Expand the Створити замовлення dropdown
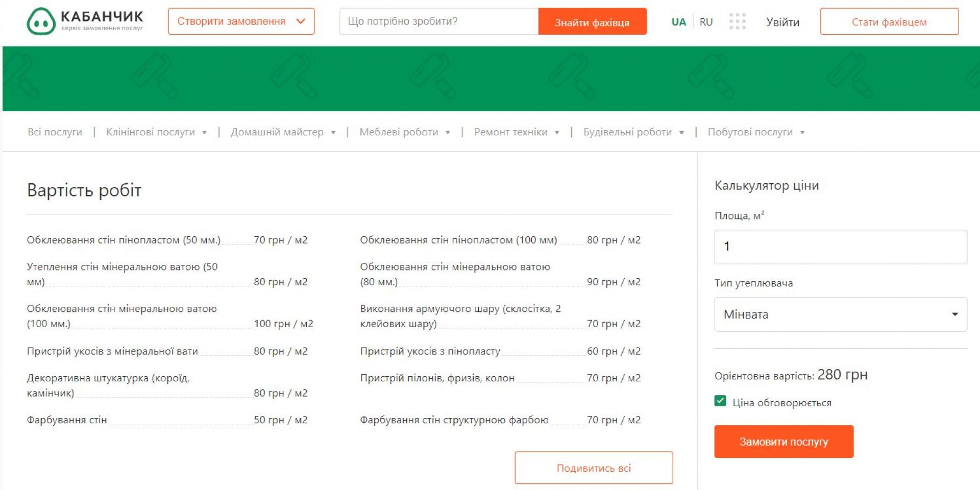The height and width of the screenshot is (490, 980). click(x=241, y=21)
